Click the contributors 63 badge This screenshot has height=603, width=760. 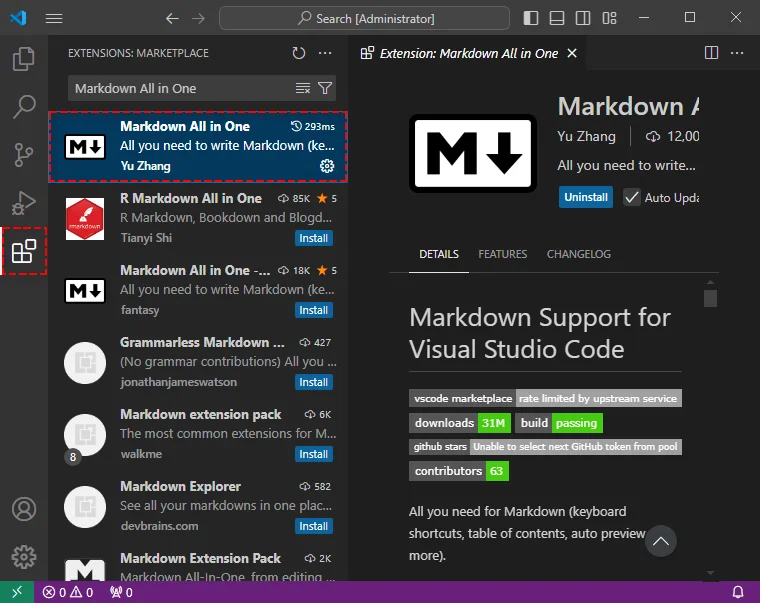459,471
